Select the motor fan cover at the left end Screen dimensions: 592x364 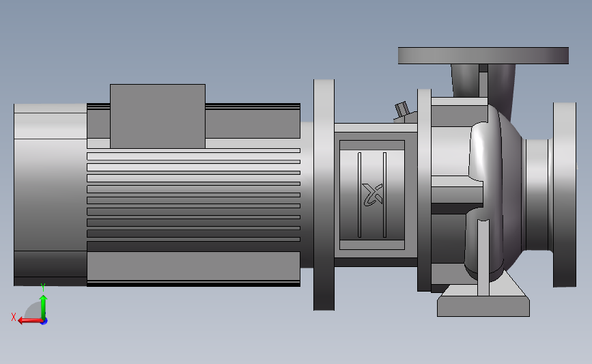(51, 195)
